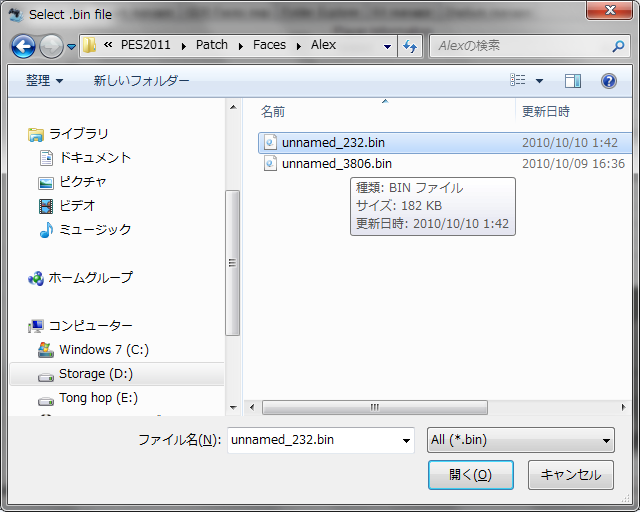This screenshot has height=512, width=640.
Task: Click the PES2011 breadcrumb segment
Action: 146,45
